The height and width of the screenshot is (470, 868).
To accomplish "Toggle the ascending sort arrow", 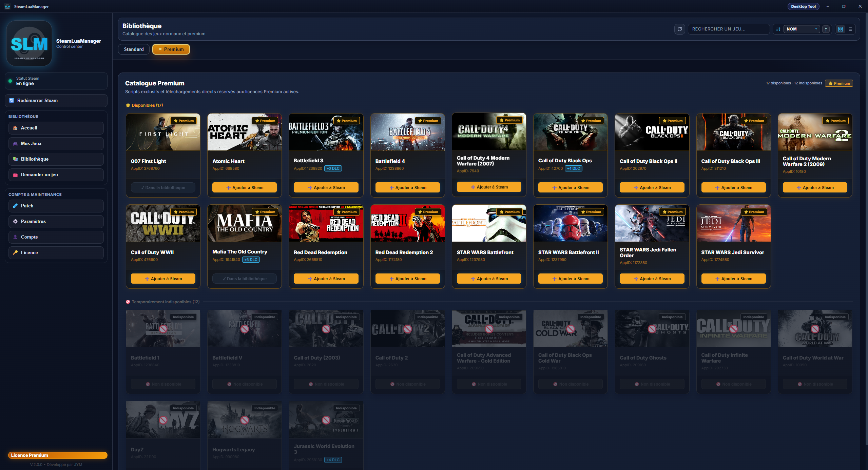I will 826,29.
